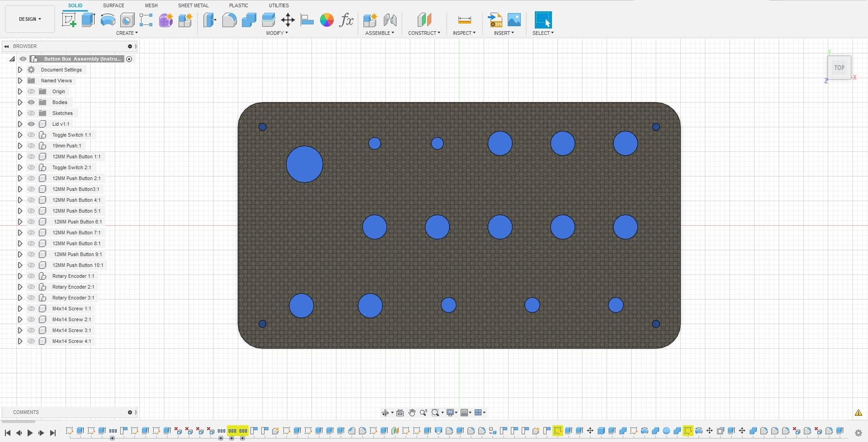
Task: Click TOP on the ViewCube
Action: pyautogui.click(x=839, y=67)
